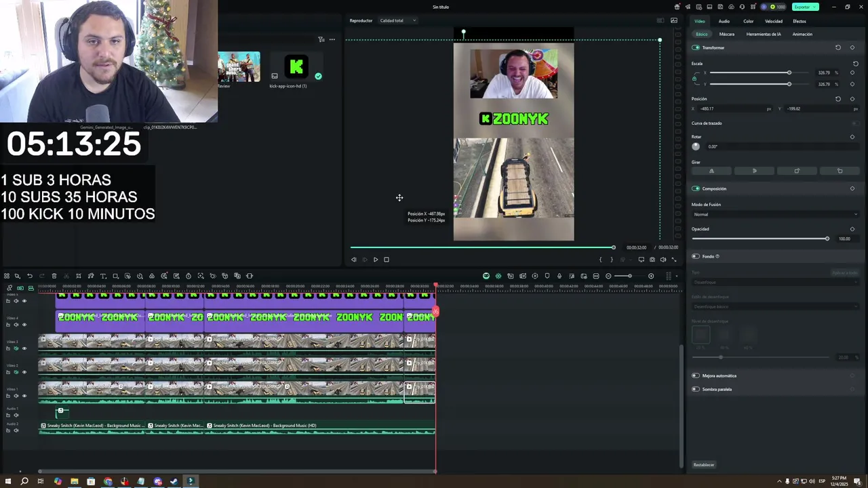Click the zoom-out minus on timeline zoom
This screenshot has height=488, width=868.
coord(608,276)
